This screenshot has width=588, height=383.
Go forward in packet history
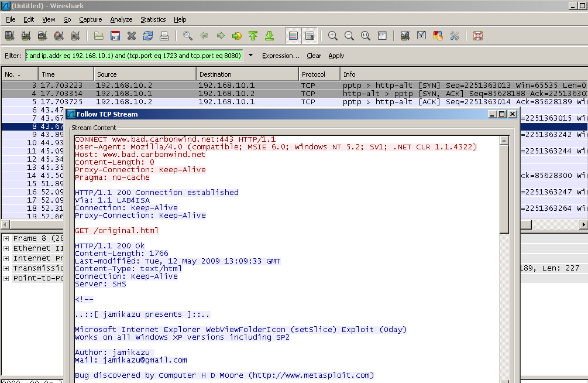pyautogui.click(x=221, y=36)
